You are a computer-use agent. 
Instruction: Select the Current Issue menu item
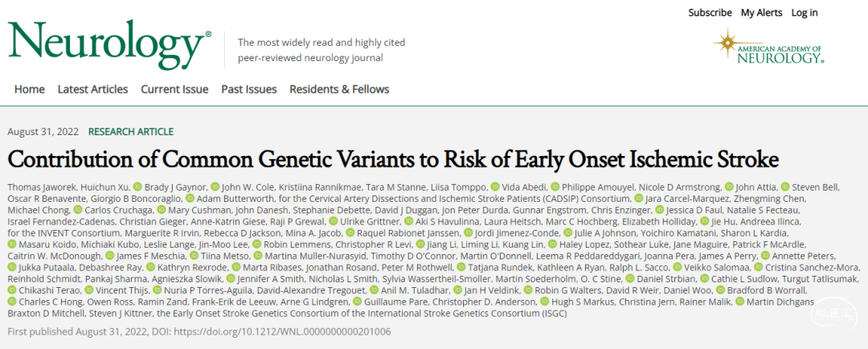pyautogui.click(x=174, y=89)
